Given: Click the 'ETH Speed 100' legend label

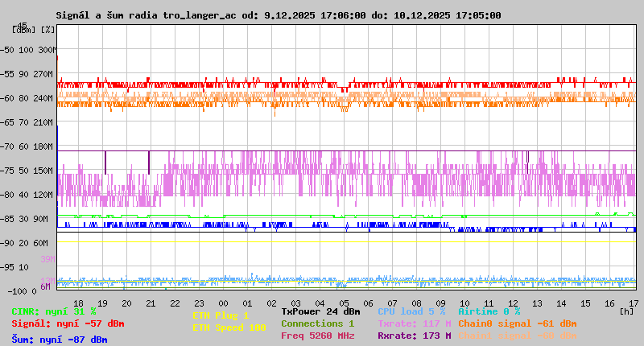Looking at the screenshot, I should coord(229,328).
